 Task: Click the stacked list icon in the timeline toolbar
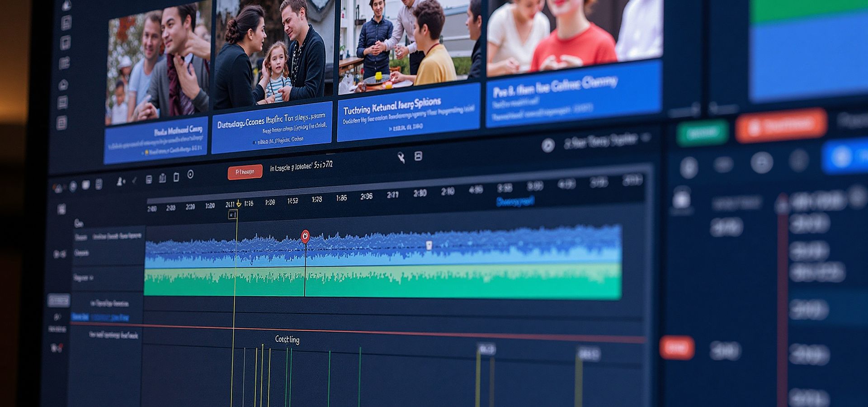tap(149, 180)
